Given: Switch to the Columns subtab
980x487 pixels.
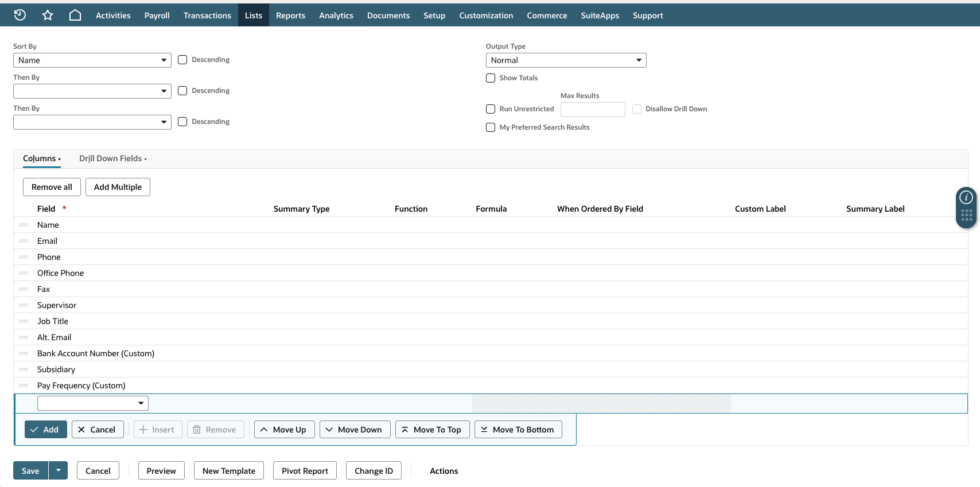Looking at the screenshot, I should tap(42, 158).
